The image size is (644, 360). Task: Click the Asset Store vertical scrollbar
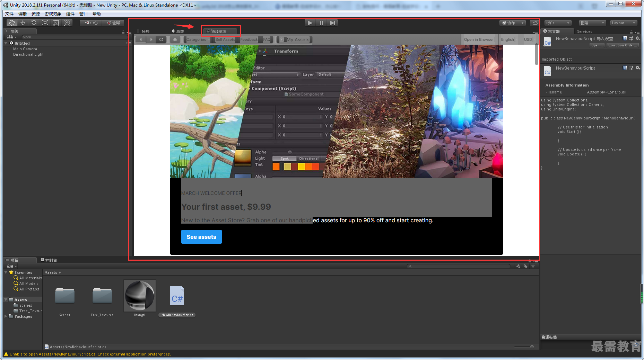tap(537, 55)
